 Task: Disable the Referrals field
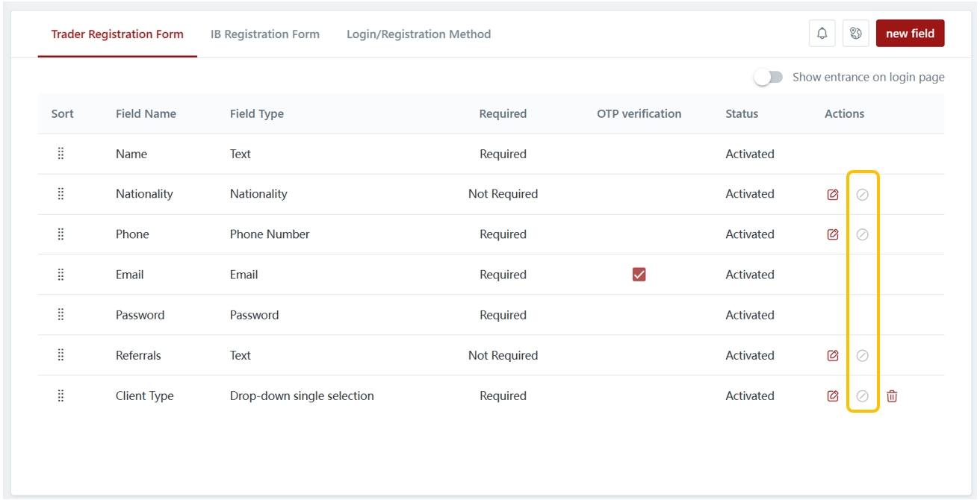click(862, 356)
